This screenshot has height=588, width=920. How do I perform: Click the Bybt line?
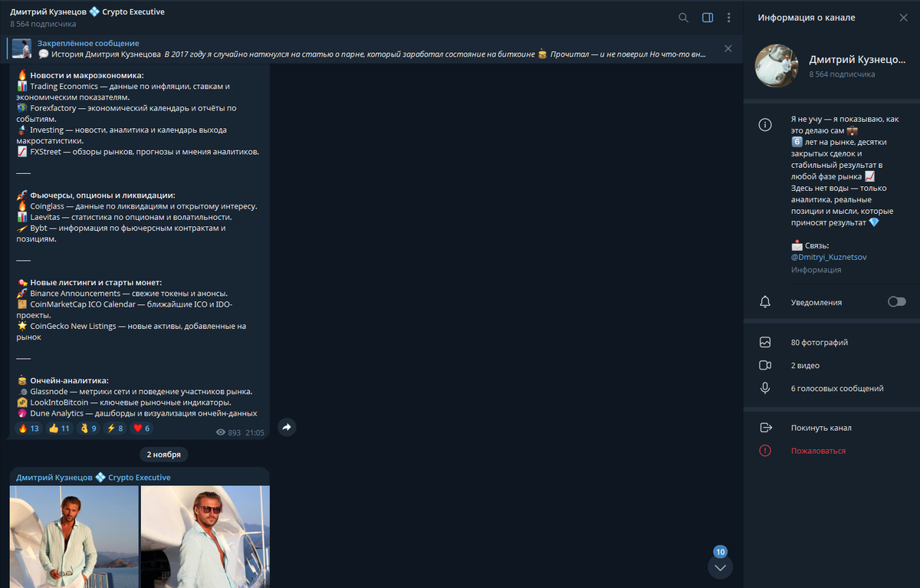point(121,234)
